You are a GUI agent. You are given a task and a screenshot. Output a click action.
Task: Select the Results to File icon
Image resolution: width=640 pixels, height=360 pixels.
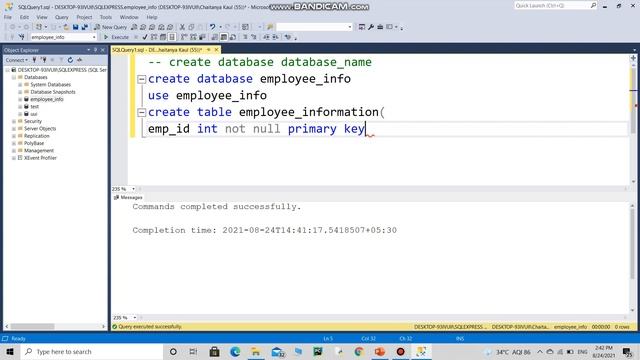click(x=233, y=37)
